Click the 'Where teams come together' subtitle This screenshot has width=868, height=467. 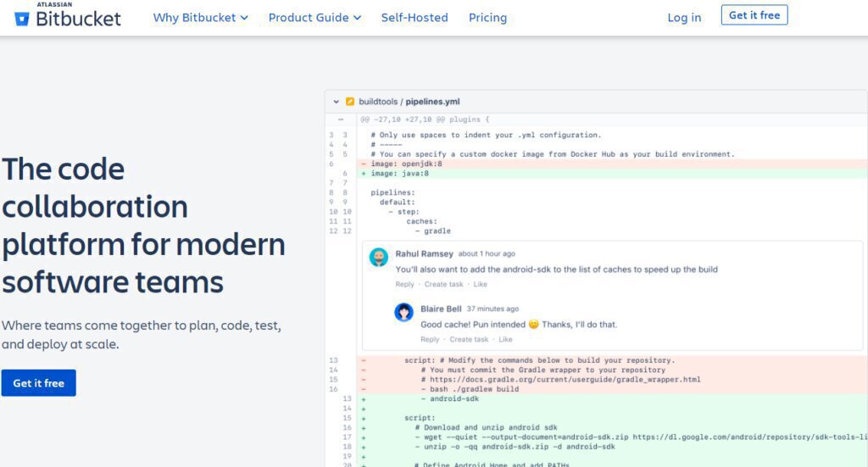point(142,335)
